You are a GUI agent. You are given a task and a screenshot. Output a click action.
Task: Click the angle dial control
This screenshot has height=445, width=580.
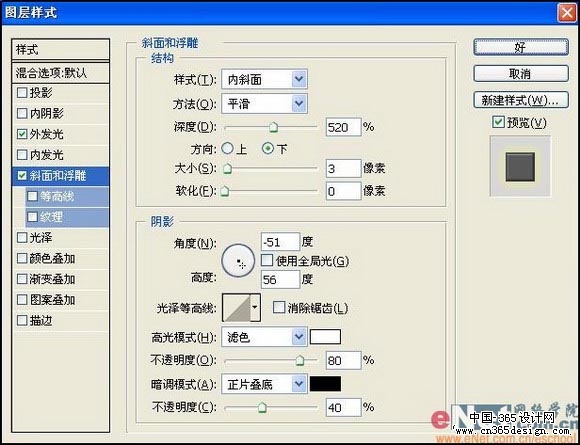point(238,261)
